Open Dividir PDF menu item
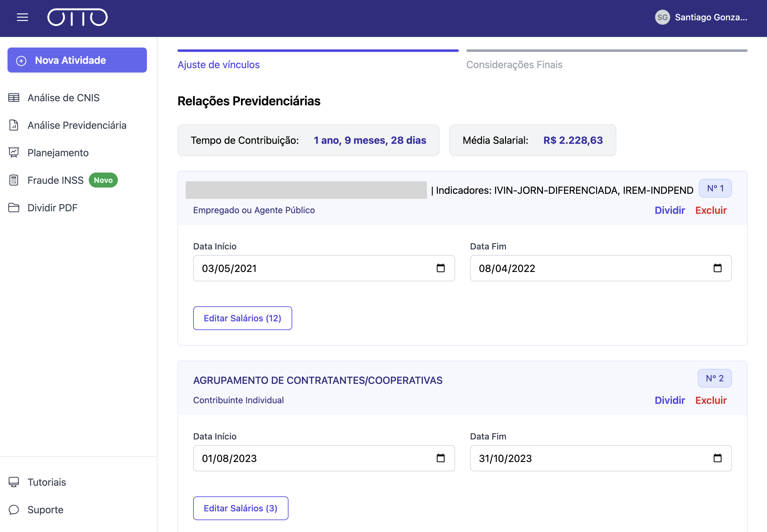This screenshot has height=532, width=767. (x=52, y=208)
